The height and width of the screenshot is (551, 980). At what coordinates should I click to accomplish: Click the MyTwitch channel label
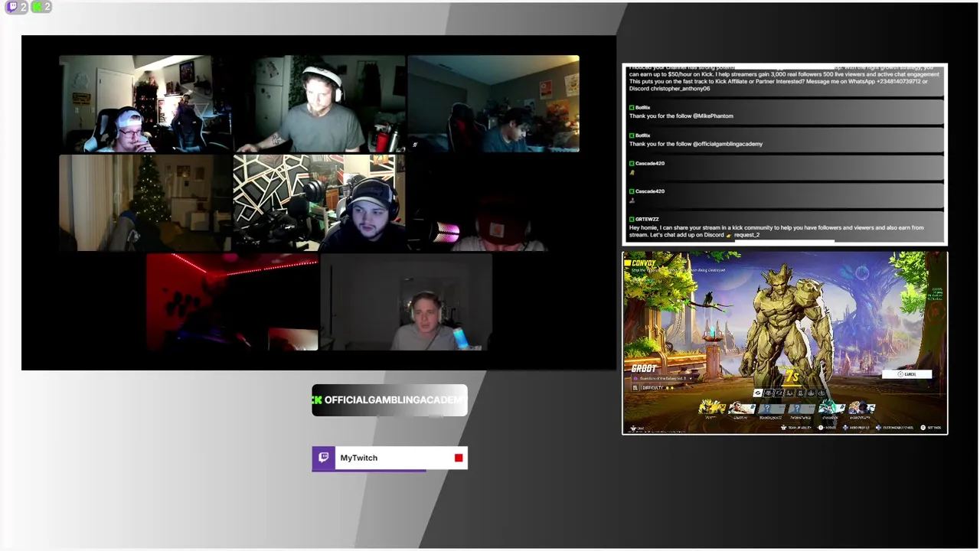(390, 458)
